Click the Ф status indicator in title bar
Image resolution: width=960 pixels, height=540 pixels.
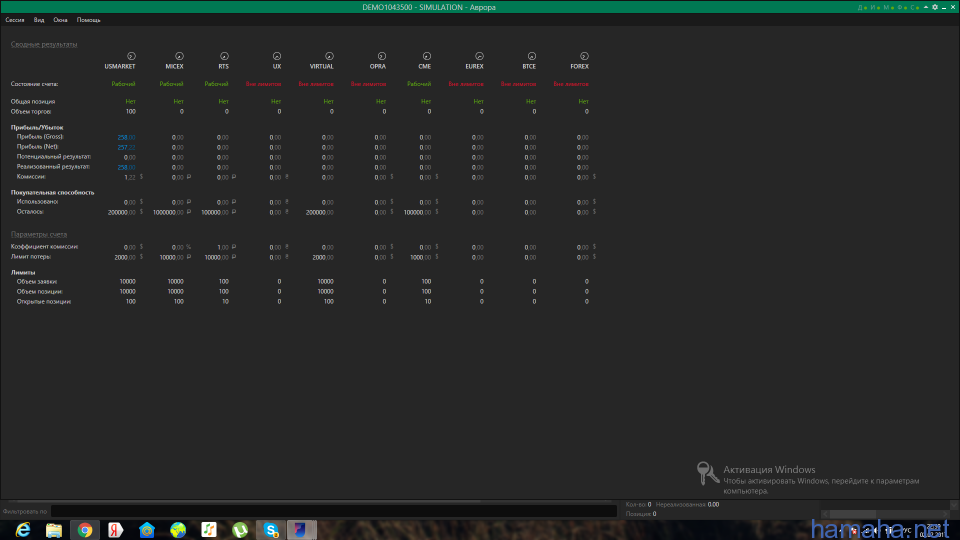pos(902,7)
